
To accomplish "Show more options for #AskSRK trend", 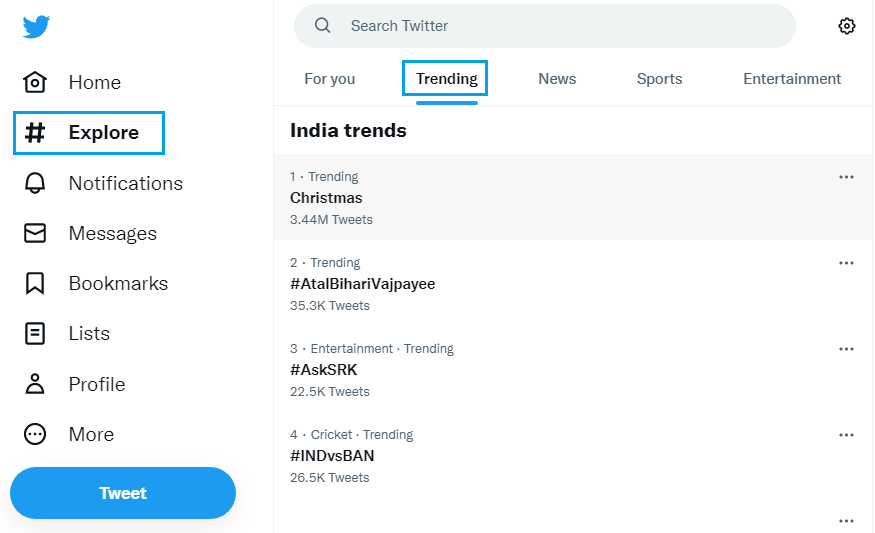I will 846,349.
